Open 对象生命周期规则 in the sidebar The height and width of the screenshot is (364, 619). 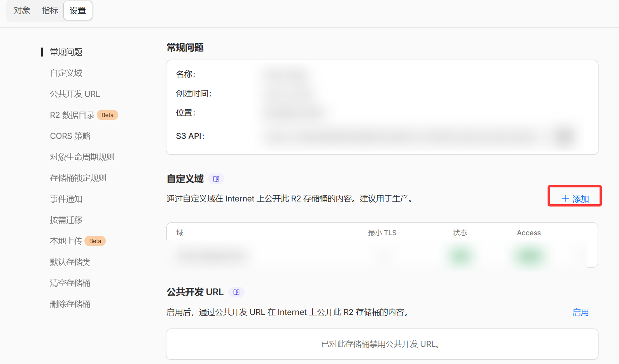(82, 157)
